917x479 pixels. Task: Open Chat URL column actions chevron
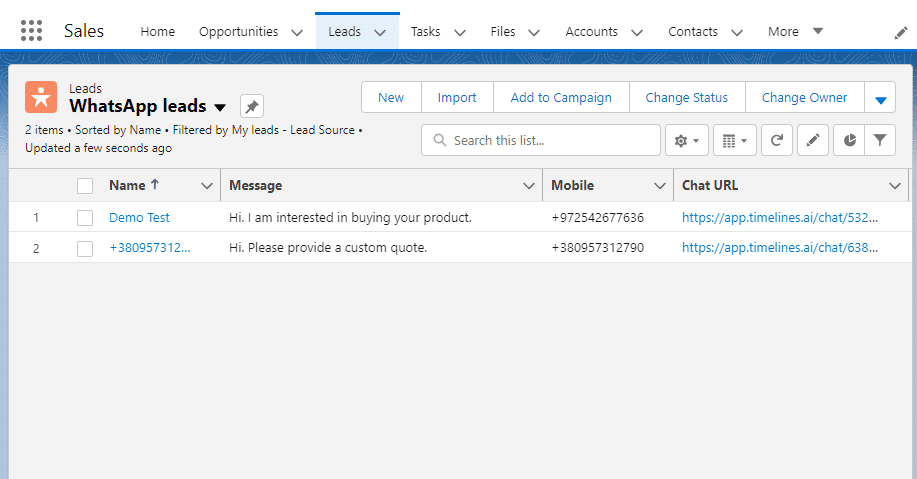coord(895,186)
